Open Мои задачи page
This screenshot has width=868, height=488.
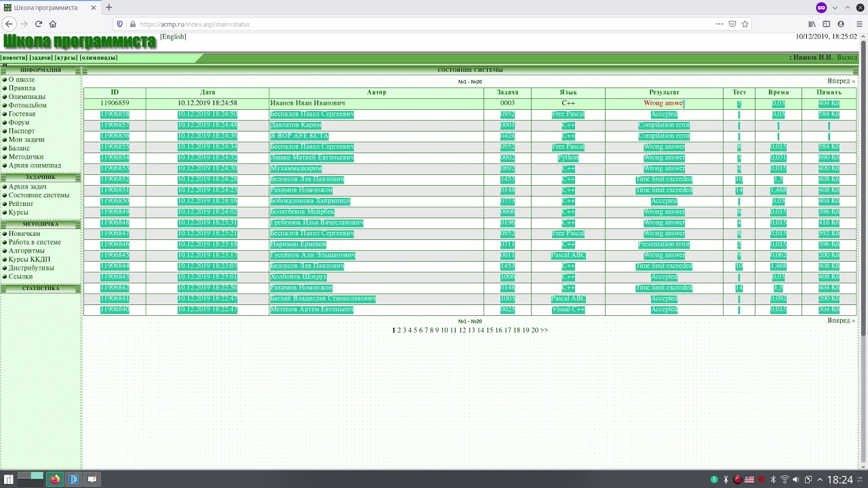(26, 140)
